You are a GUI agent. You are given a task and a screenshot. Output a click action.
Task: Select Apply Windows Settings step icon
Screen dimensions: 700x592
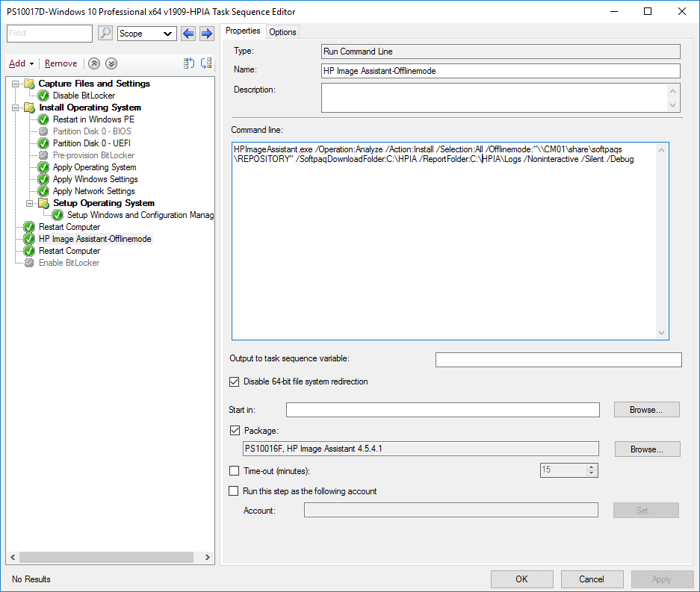click(43, 179)
